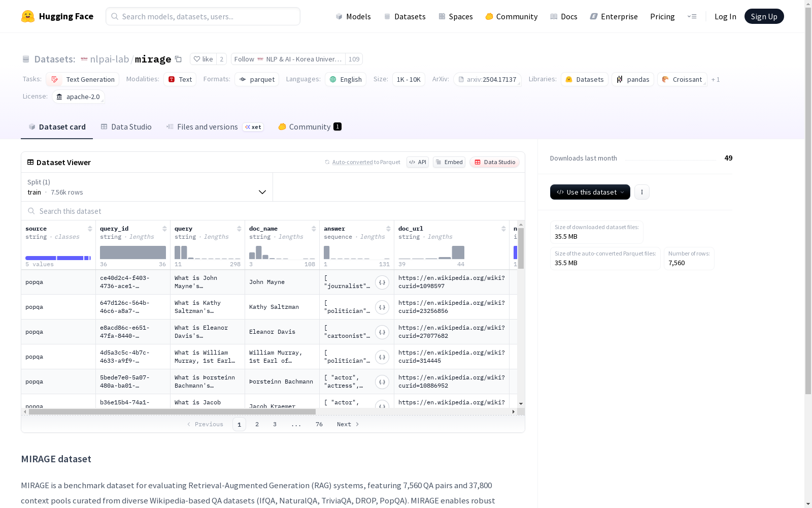Show the +1 additional libraries
The height and width of the screenshot is (508, 812).
tap(716, 79)
